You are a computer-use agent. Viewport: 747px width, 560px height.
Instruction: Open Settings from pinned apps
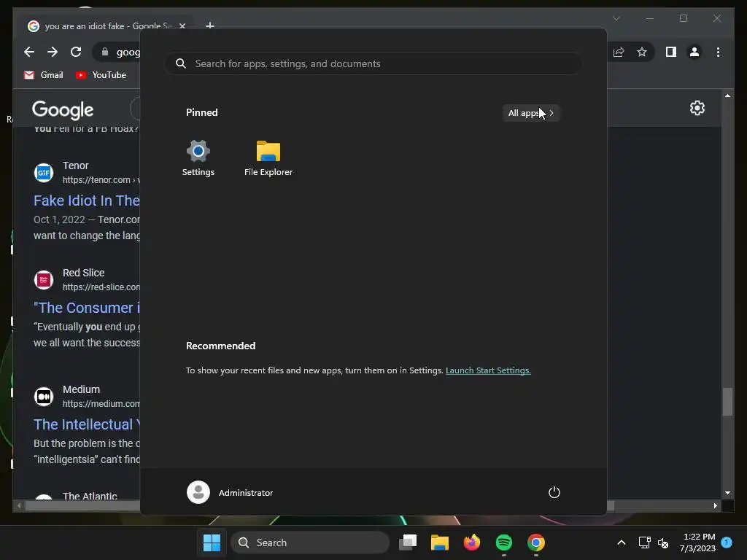(x=198, y=158)
